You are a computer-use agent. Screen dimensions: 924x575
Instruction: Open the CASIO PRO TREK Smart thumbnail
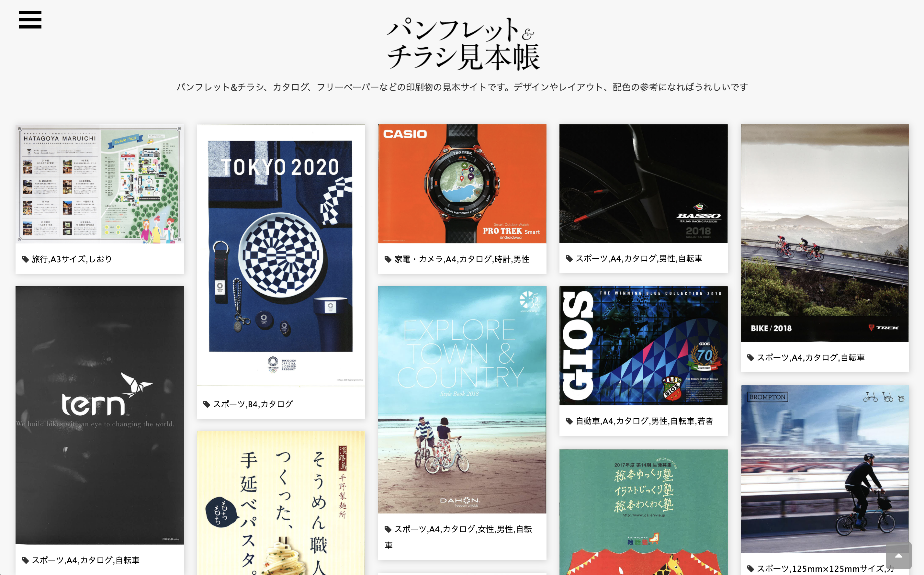point(462,184)
